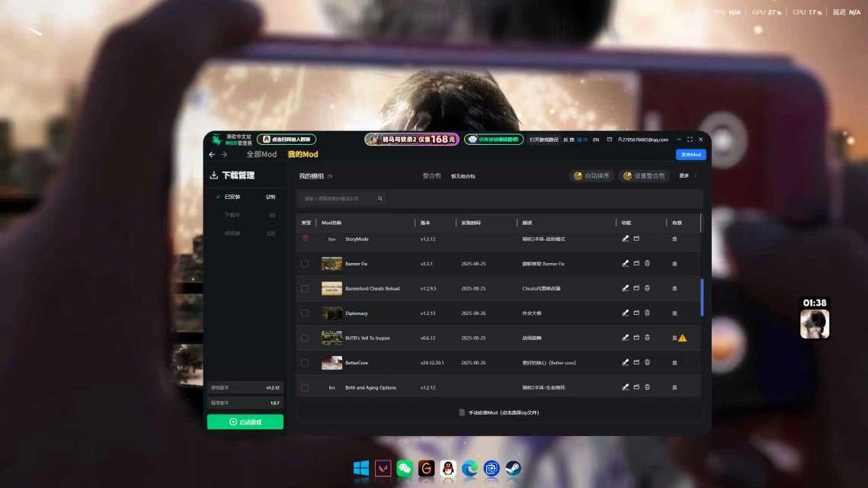Switch to the 我的Mod tab
Image resolution: width=868 pixels, height=488 pixels.
click(303, 155)
